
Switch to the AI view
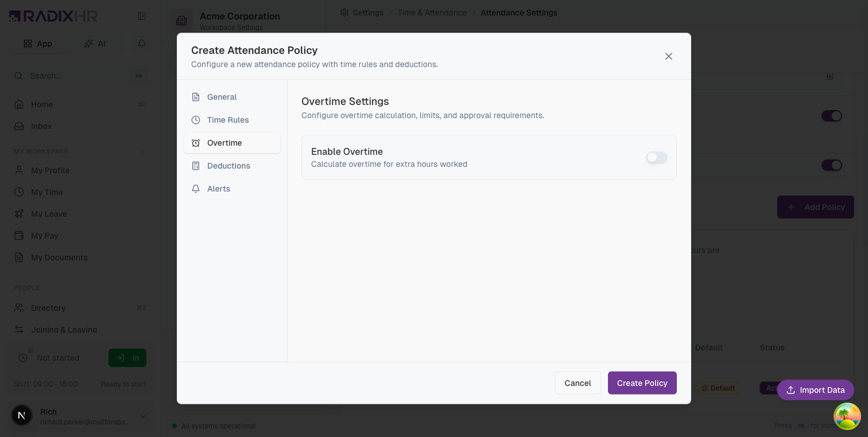(x=95, y=44)
